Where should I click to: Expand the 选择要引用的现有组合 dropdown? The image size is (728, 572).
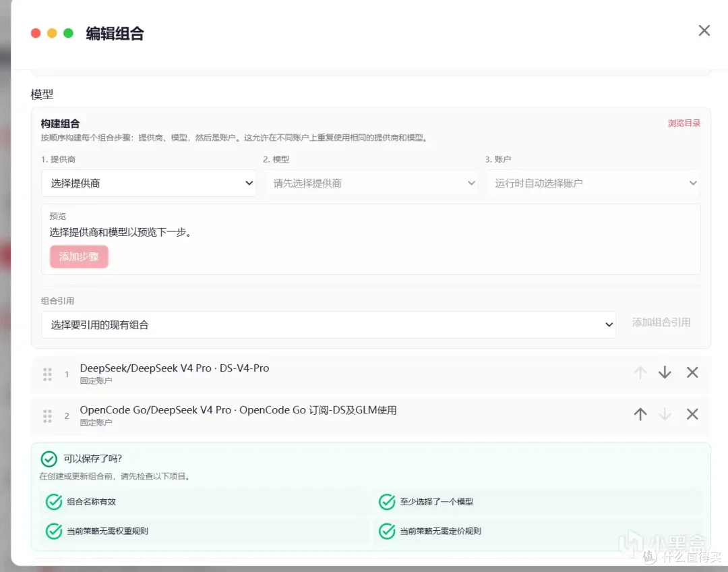[329, 325]
